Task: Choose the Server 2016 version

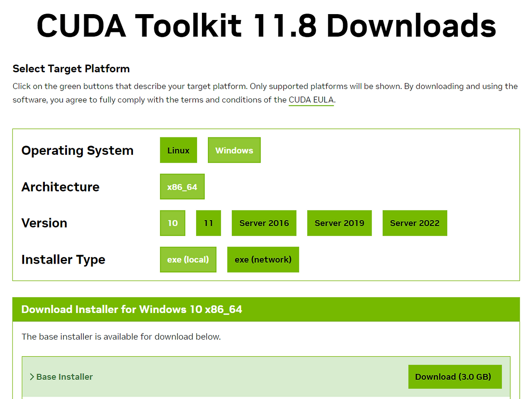Action: point(264,223)
